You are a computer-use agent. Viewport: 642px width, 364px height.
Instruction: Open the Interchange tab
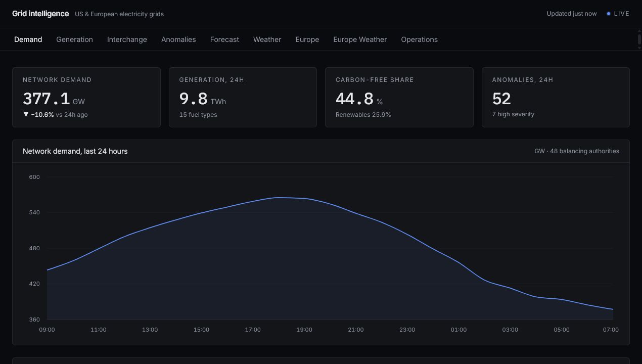point(127,39)
